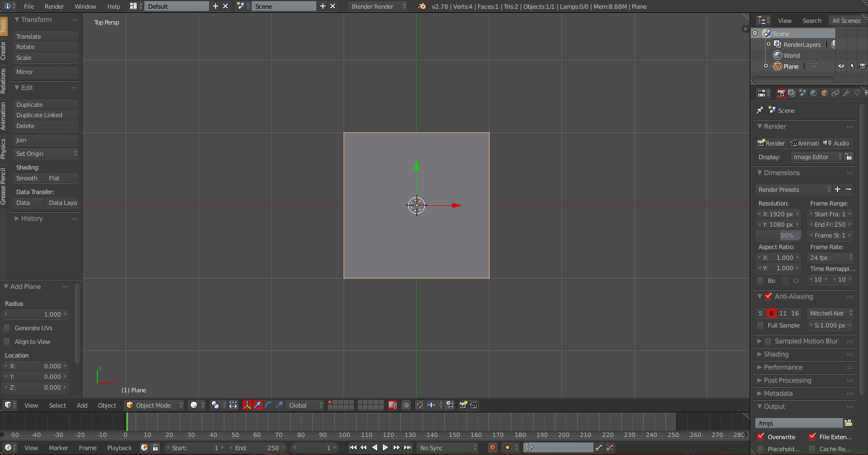Screen dimensions: 868x455
Task: Click Animation render button
Action: (805, 143)
